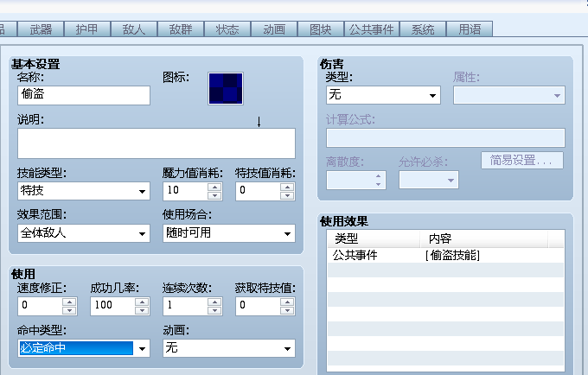Viewport: 588px width, 375px height.
Task: Click the 速度修正 number field showing 0
Action: pyautogui.click(x=40, y=306)
